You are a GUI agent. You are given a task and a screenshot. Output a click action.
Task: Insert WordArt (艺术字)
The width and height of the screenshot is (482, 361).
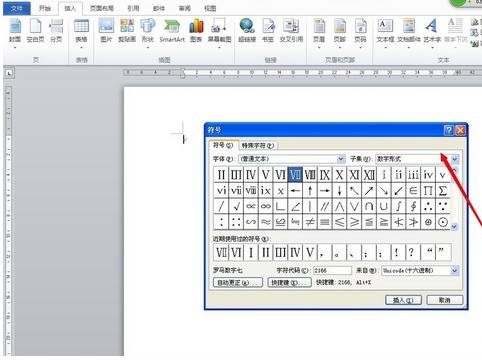[432, 32]
